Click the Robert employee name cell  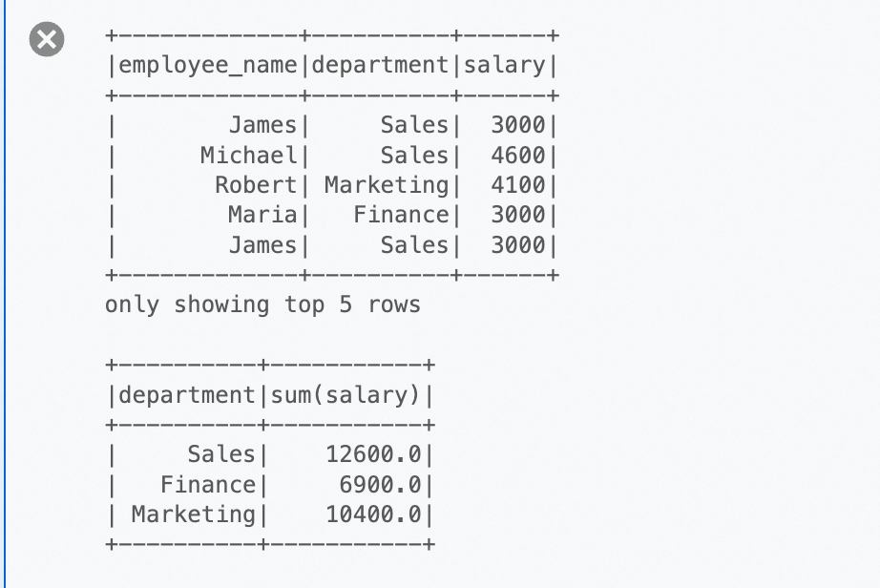click(x=256, y=185)
